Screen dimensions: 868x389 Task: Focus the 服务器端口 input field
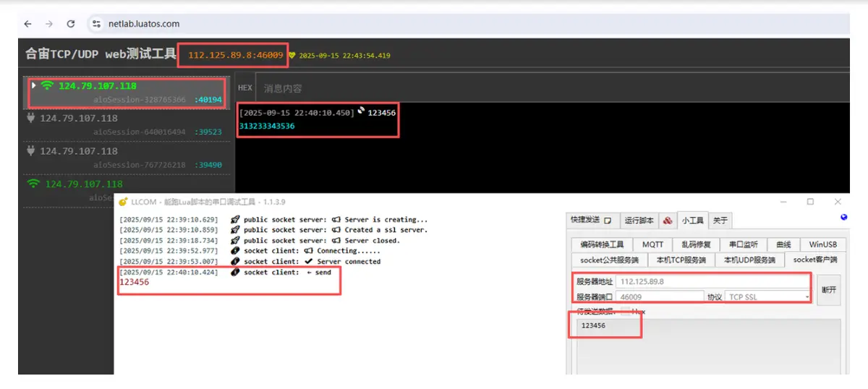660,296
